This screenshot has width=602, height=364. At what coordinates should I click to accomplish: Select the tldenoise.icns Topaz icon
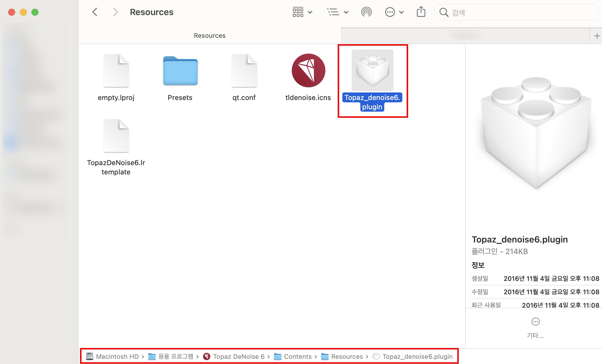(308, 70)
